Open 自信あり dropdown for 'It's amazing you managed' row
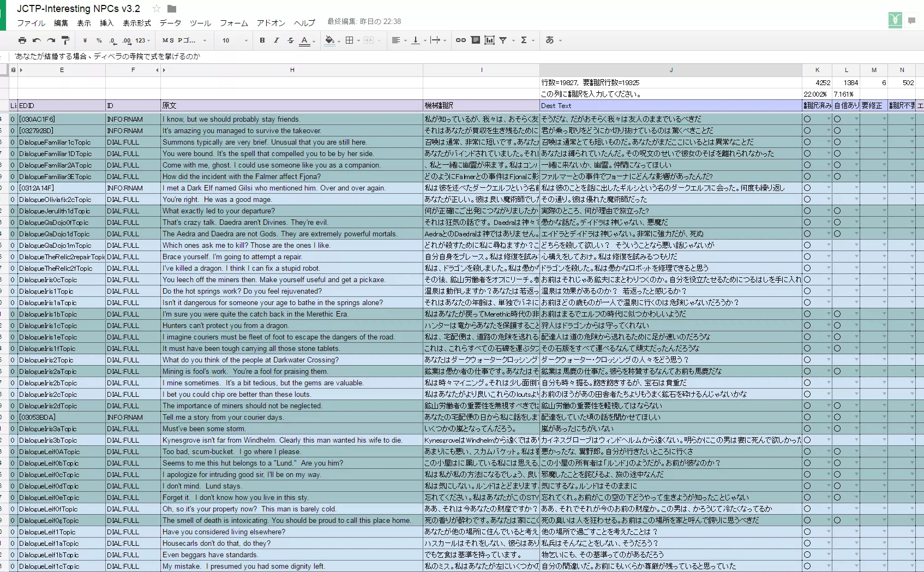 (856, 130)
